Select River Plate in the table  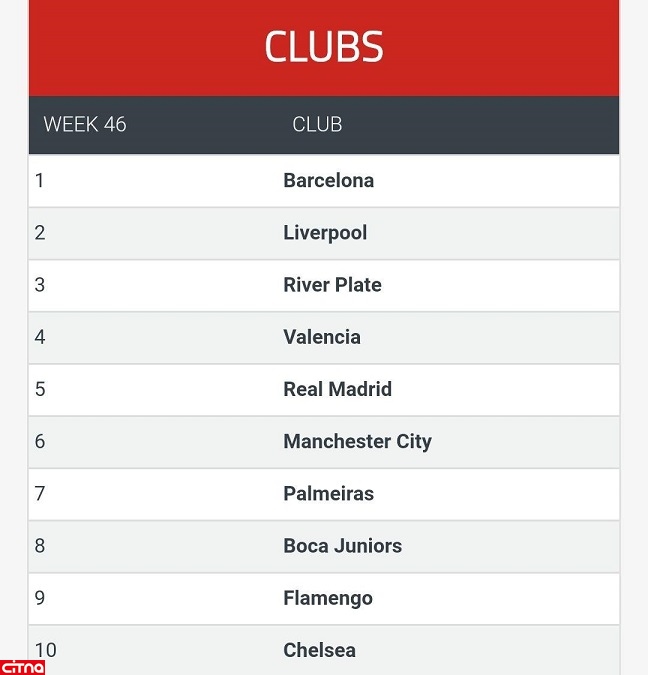coord(332,285)
